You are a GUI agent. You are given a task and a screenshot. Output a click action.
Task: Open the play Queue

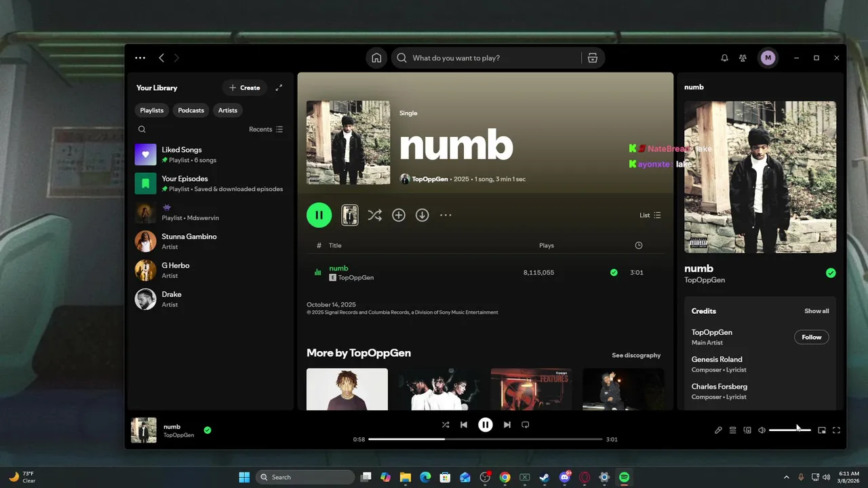[x=733, y=430]
